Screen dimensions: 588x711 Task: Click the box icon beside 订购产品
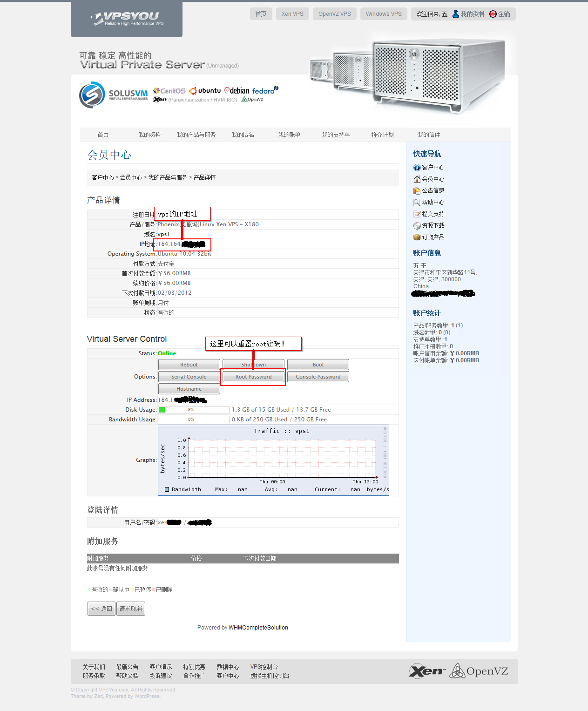(417, 237)
